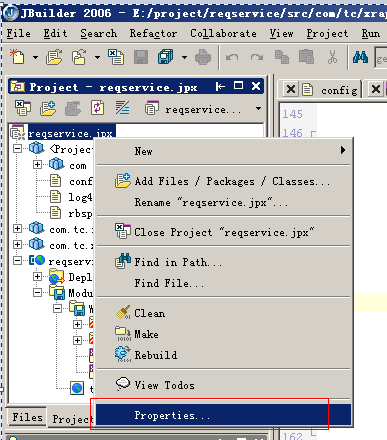Click the Find binoculars toolbar icon
This screenshot has width=387, height=440.
360,57
